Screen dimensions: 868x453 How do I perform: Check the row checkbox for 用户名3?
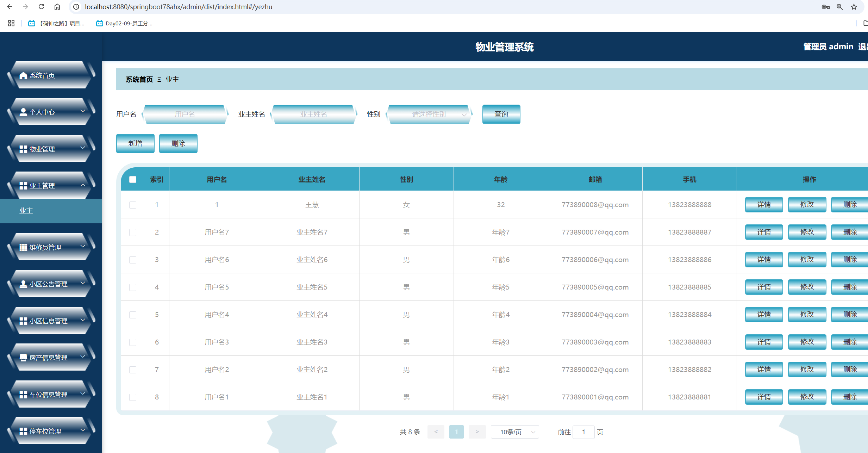[x=133, y=342]
